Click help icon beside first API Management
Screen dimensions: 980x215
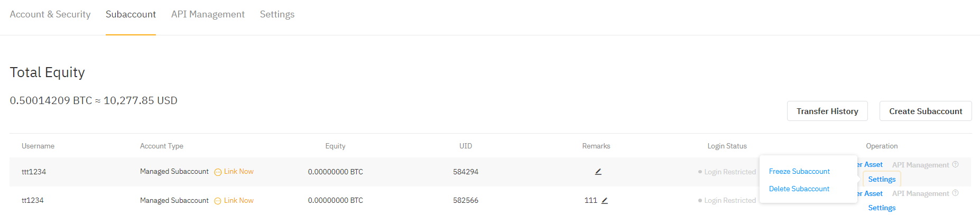(955, 165)
